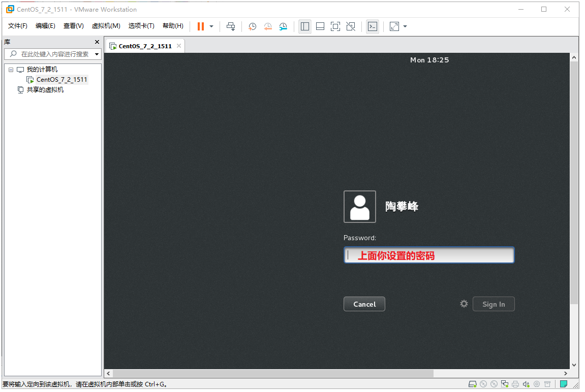This screenshot has height=392, width=585.
Task: Toggle Unity mode toolbar icon
Action: [x=351, y=26]
